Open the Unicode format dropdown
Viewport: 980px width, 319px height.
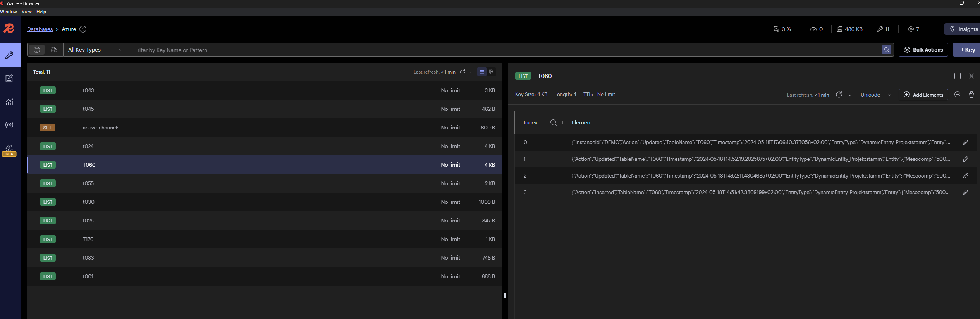tap(875, 95)
